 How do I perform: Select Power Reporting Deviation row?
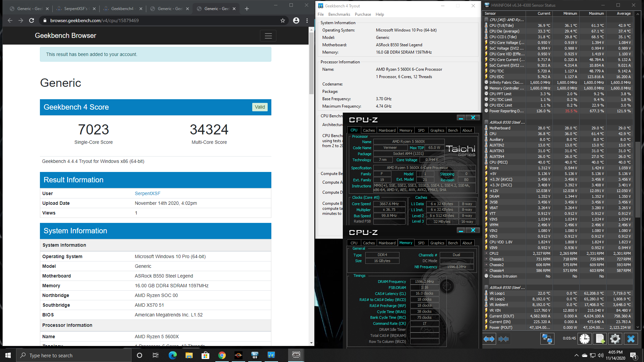[x=558, y=111]
